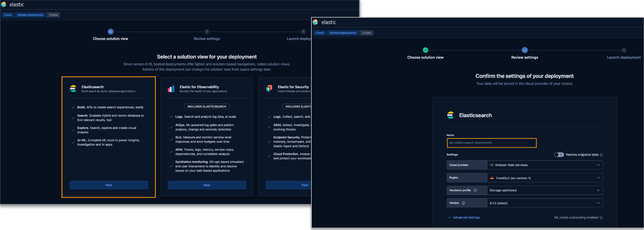Click Cloud breadcrumb in the back window
This screenshot has height=230, width=644.
click(x=8, y=15)
